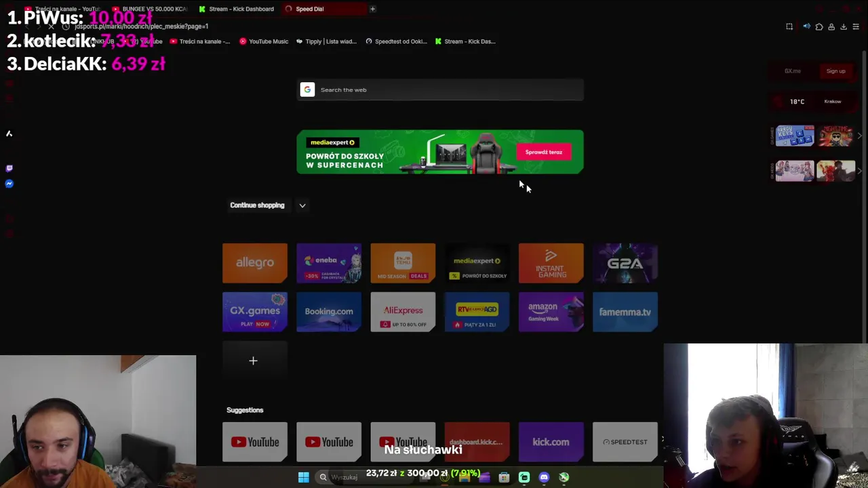Click the Google icon in search box

(307, 89)
